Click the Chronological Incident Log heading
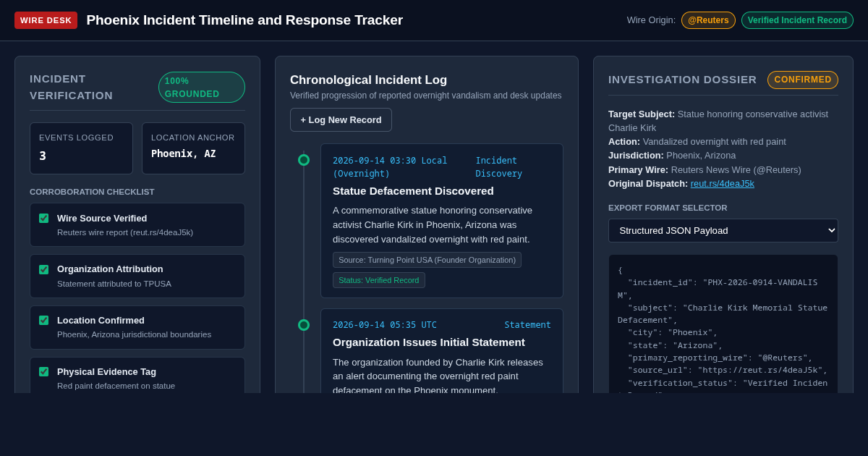The width and height of the screenshot is (868, 456). [368, 80]
